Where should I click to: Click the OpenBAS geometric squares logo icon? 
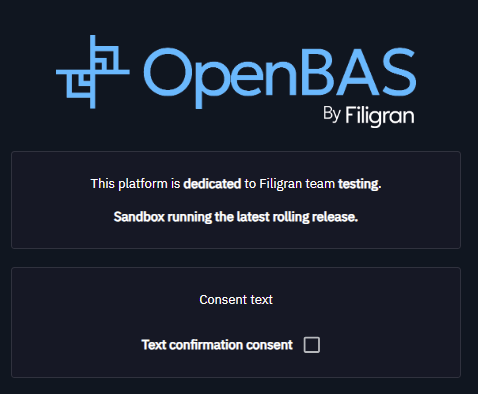93,72
